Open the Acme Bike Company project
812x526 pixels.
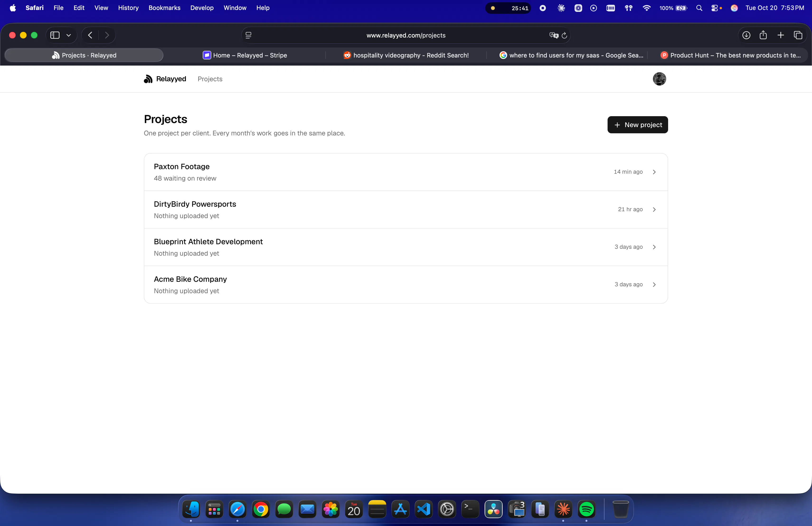point(406,285)
